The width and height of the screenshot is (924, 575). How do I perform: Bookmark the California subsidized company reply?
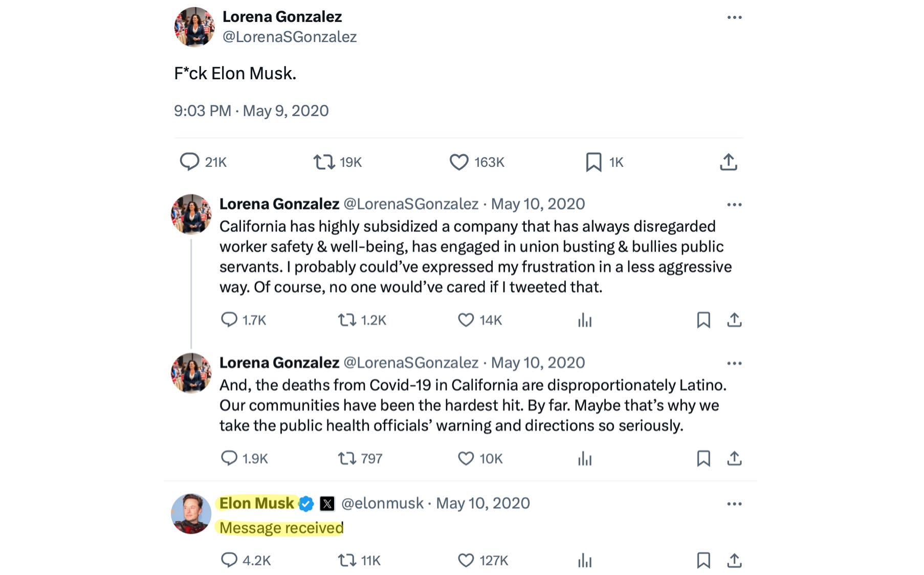pos(703,320)
